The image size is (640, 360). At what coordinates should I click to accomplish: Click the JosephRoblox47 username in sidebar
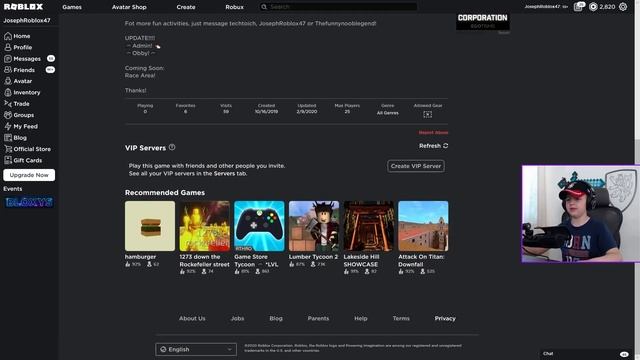[27, 20]
